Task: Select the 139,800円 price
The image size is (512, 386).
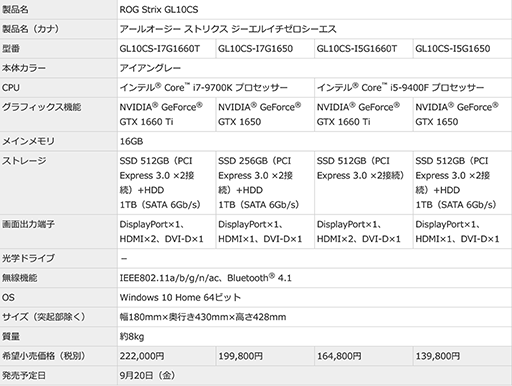Action: coord(438,356)
